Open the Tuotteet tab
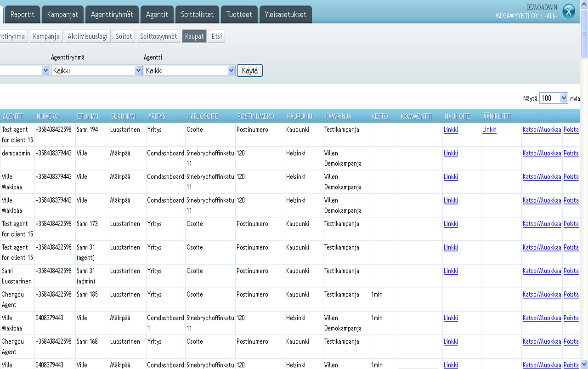The width and height of the screenshot is (588, 369). coord(239,14)
